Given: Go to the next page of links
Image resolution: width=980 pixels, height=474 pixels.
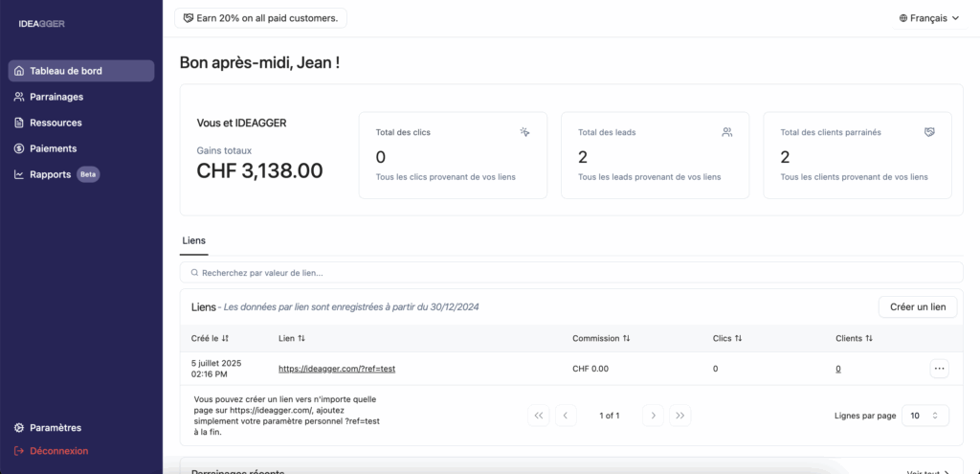Looking at the screenshot, I should [653, 416].
